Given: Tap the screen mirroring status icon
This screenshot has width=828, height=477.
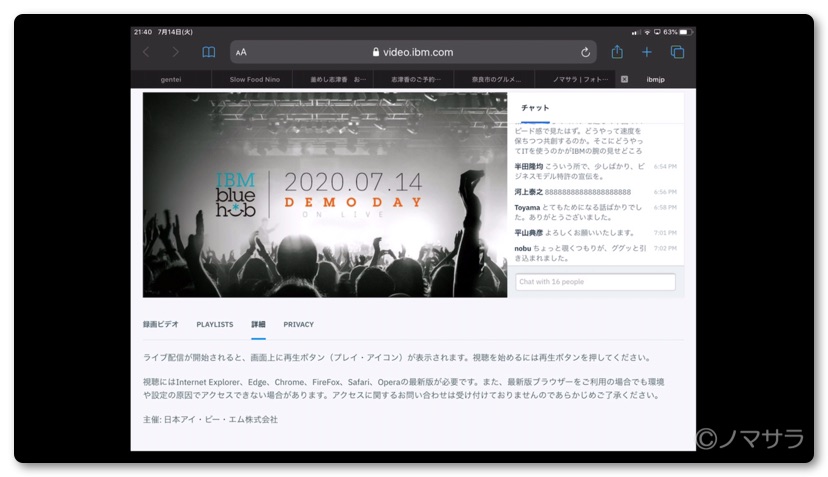Looking at the screenshot, I should pyautogui.click(x=657, y=32).
